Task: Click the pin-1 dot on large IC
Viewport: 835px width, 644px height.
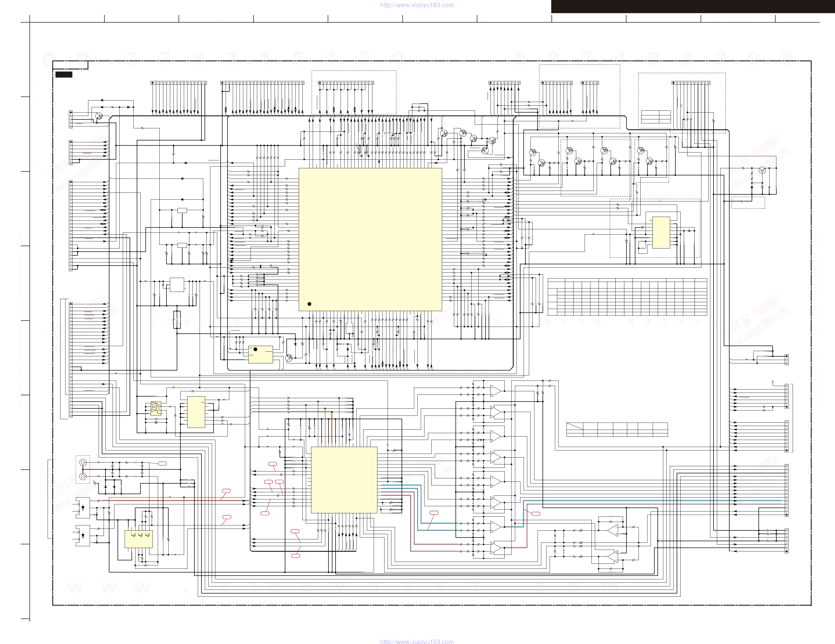Action: pos(309,304)
